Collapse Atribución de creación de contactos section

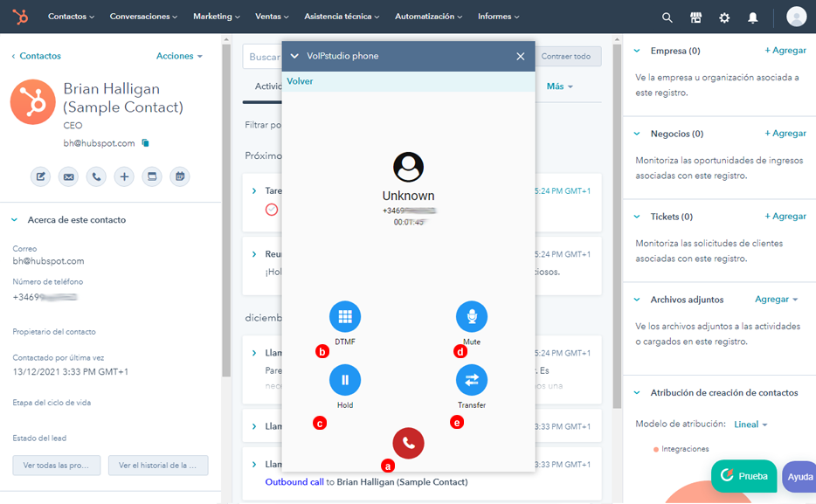click(x=636, y=393)
